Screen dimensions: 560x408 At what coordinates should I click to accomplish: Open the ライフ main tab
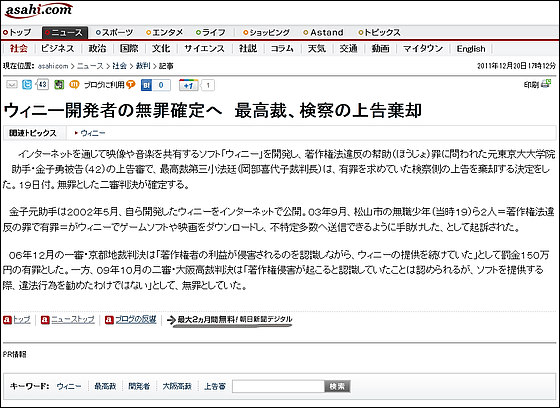click(x=211, y=33)
